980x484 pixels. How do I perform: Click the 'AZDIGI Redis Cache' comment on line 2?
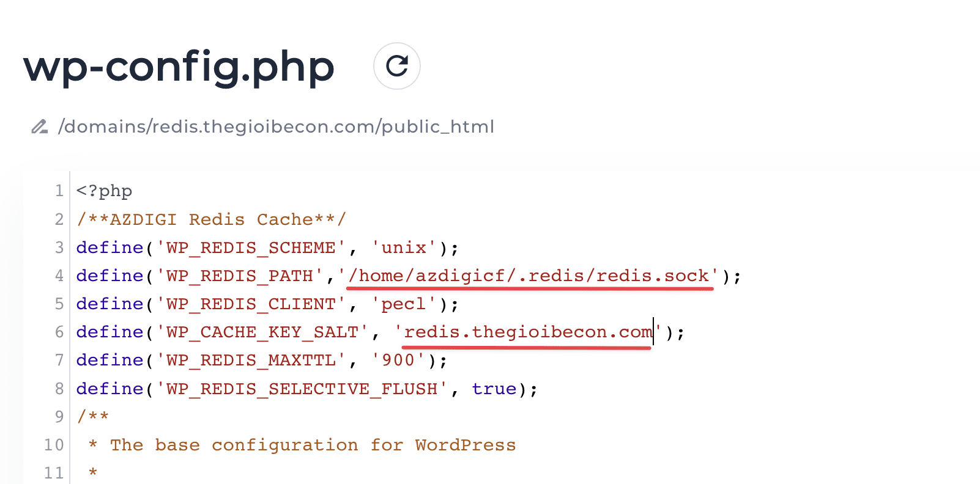coord(212,219)
